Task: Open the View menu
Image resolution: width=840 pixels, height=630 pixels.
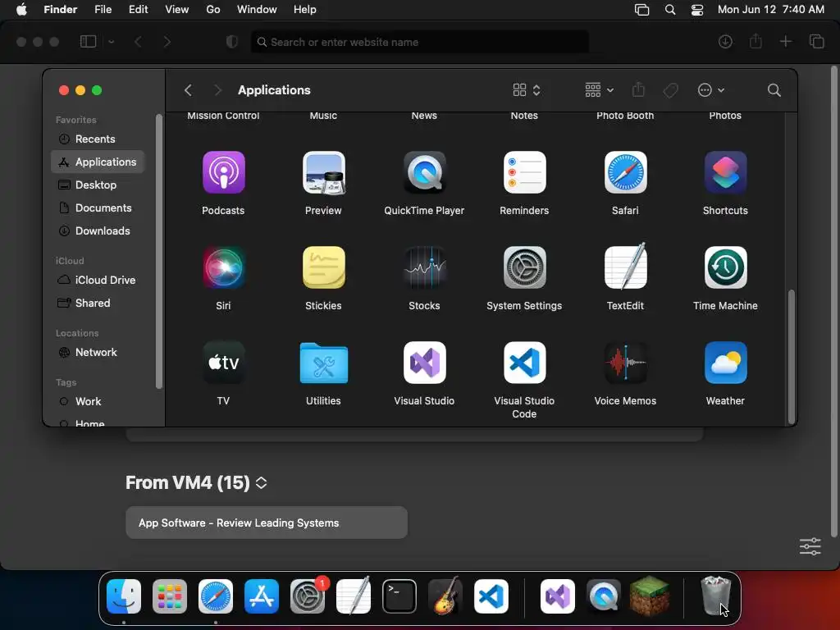Action: click(177, 10)
